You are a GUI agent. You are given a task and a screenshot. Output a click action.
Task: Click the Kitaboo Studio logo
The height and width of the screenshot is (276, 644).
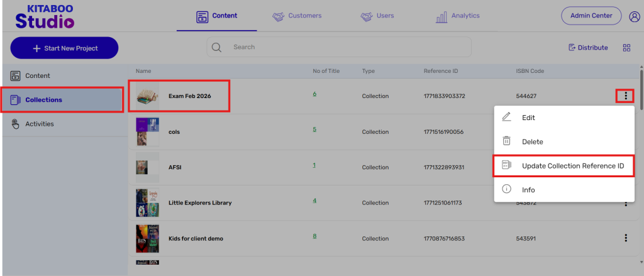[45, 16]
